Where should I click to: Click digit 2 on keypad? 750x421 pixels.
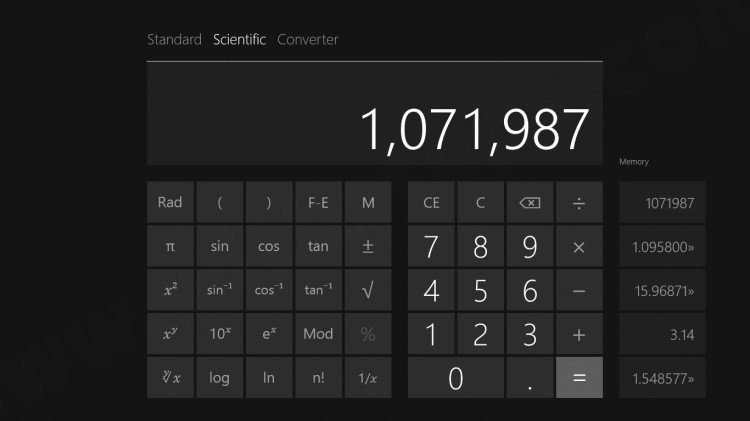[x=480, y=334]
